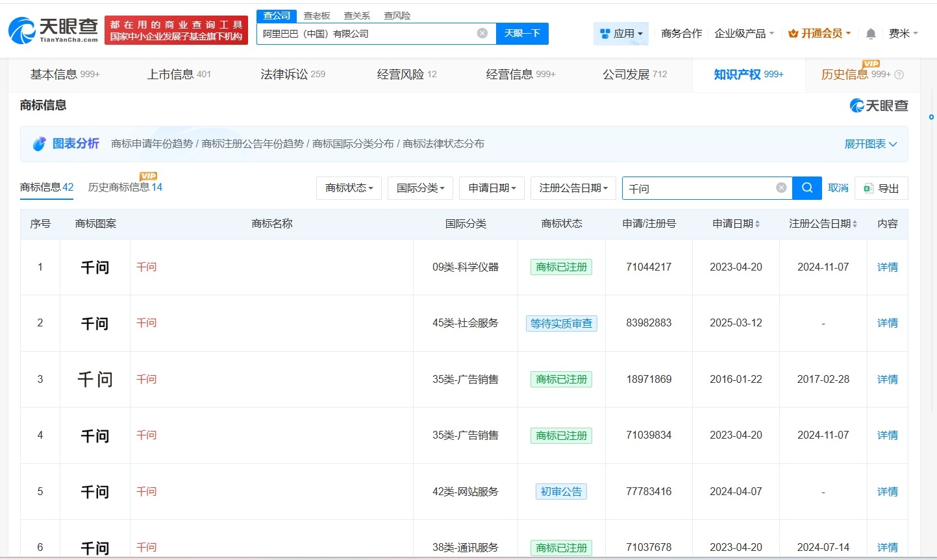Open the 应用 apps panel
The width and height of the screenshot is (937, 560).
pyautogui.click(x=621, y=32)
